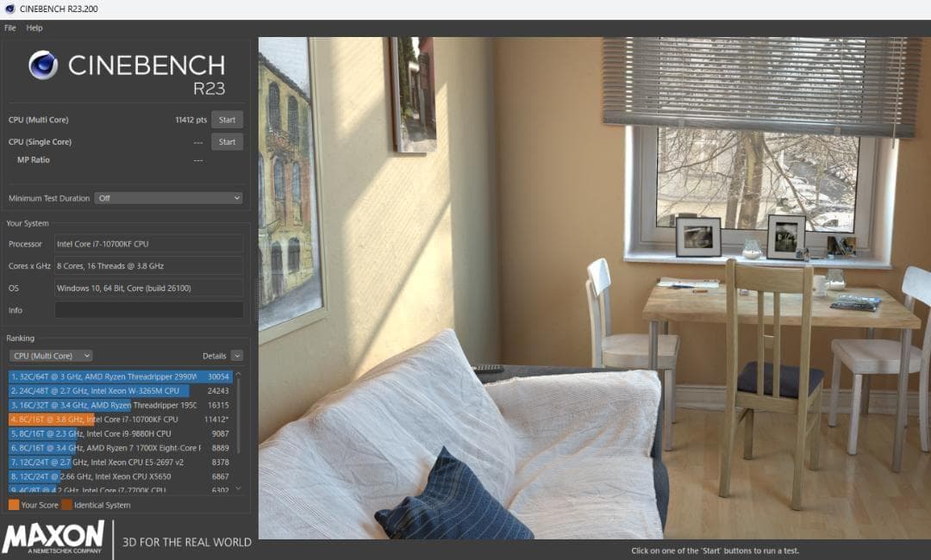Click the Identical System legend swatch

66,505
